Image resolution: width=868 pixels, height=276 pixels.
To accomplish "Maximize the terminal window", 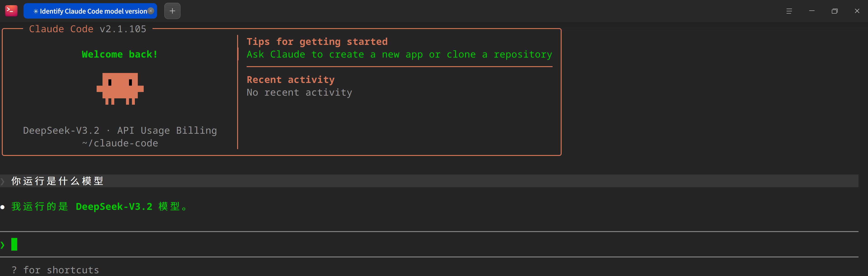I will point(834,11).
